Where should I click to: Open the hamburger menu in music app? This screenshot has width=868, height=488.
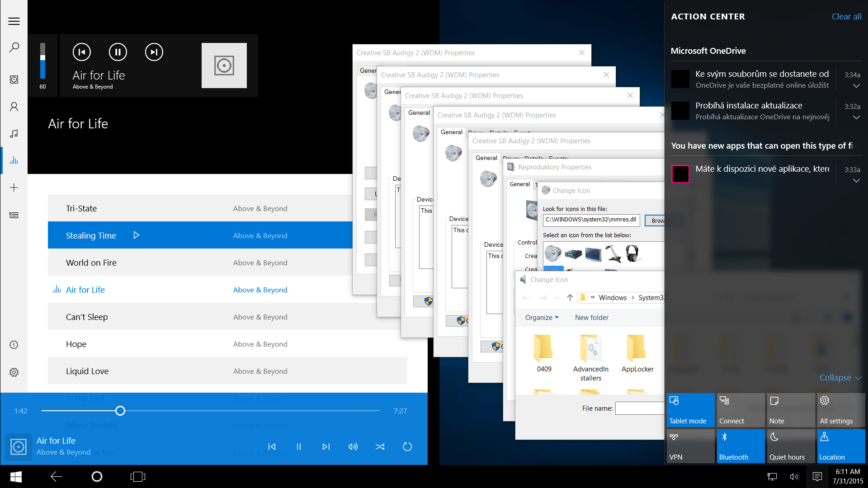(14, 21)
